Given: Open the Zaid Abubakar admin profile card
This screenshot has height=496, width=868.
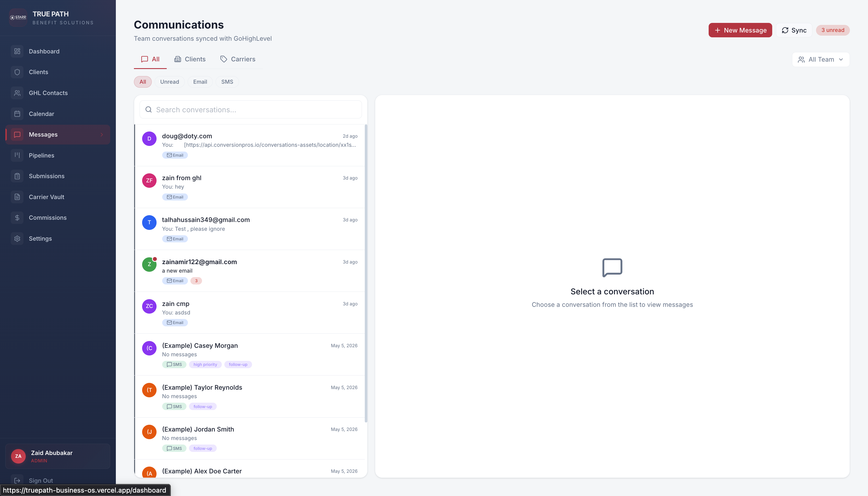Looking at the screenshot, I should tap(58, 456).
